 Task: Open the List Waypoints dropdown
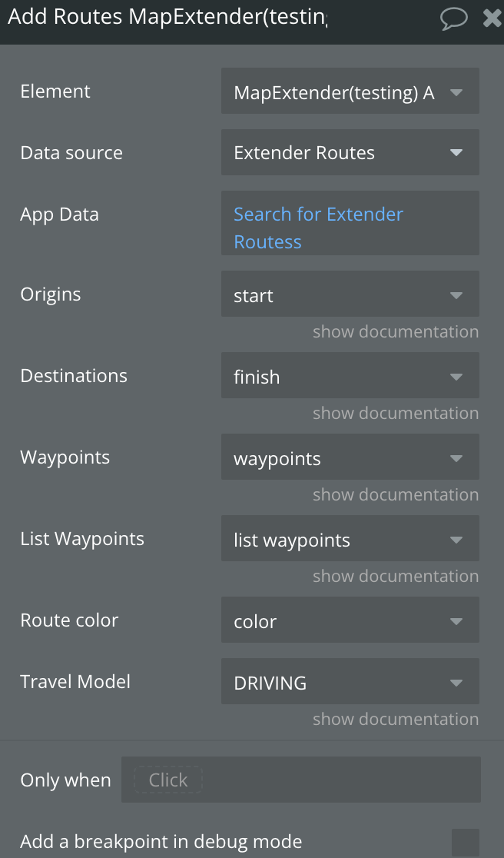pos(350,538)
